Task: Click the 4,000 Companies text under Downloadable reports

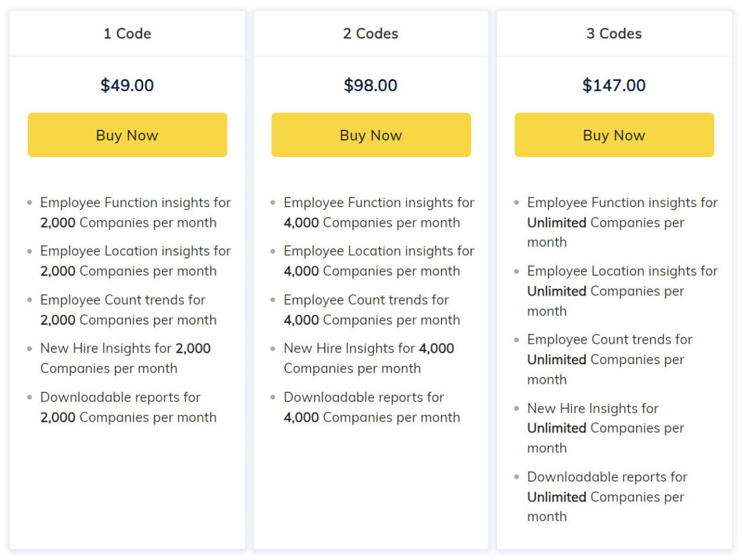Action: point(372,417)
